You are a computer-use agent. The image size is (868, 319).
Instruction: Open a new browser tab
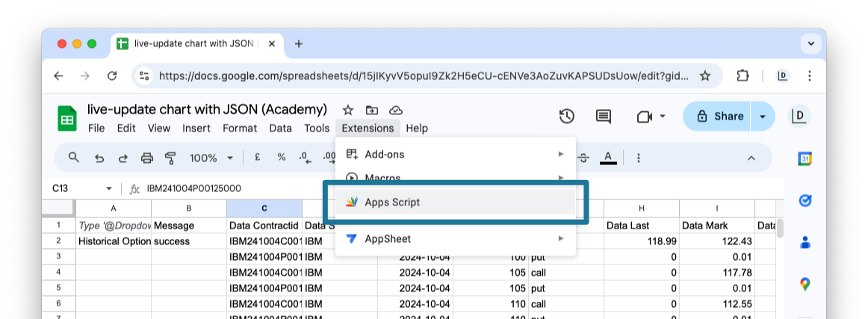coord(298,44)
